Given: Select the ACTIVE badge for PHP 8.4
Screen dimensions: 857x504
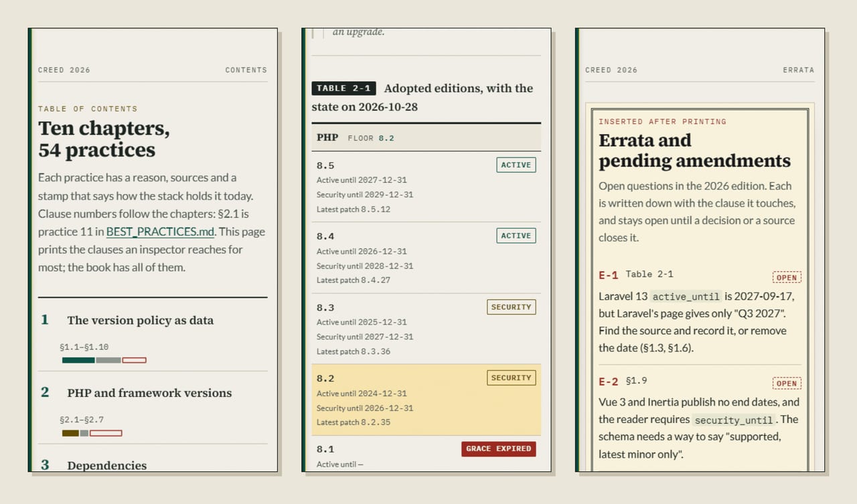Looking at the screenshot, I should tap(516, 236).
